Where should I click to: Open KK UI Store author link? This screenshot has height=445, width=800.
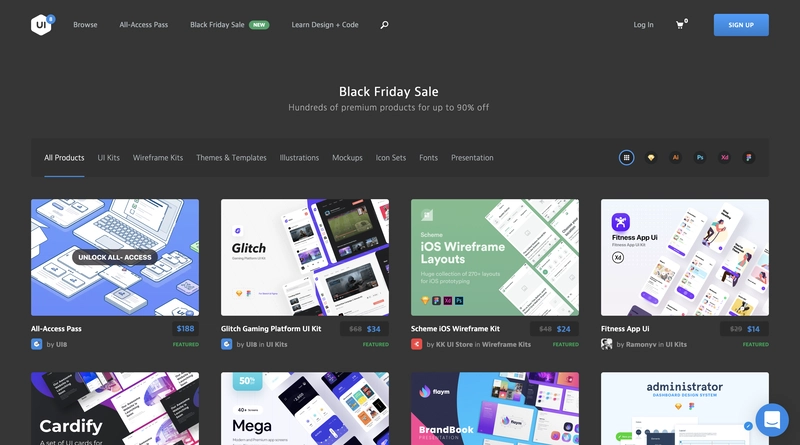(454, 344)
